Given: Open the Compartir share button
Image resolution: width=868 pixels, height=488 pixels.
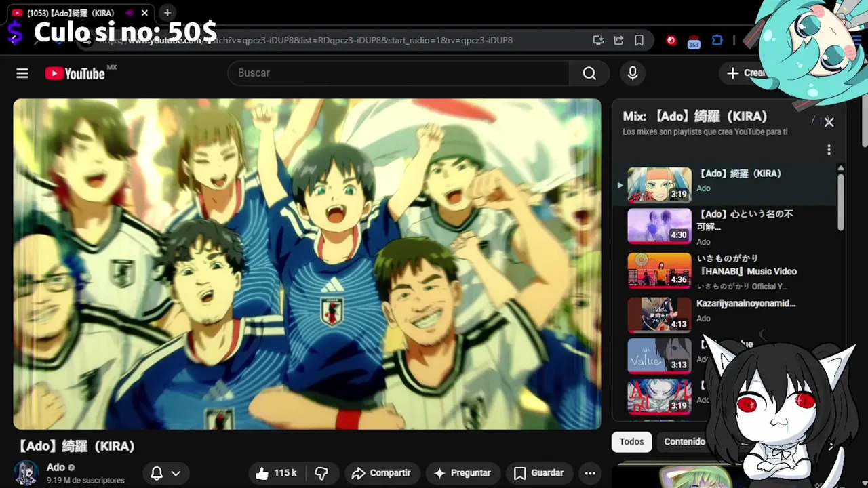Looking at the screenshot, I should pos(382,473).
